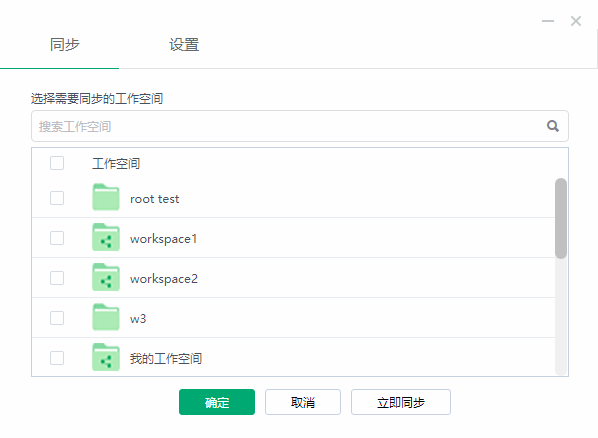Close the sync dialog window

pos(575,21)
